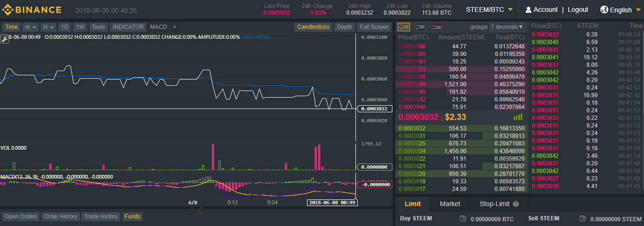Show combined buy and sell order book
The image size is (644, 226).
(404, 27)
